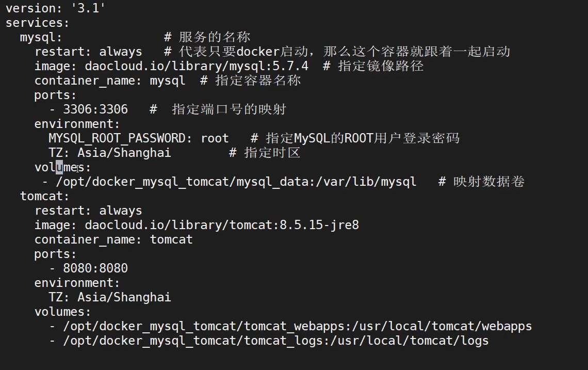Click the tomcat_logs volume path line
The width and height of the screenshot is (588, 370).
(x=275, y=341)
